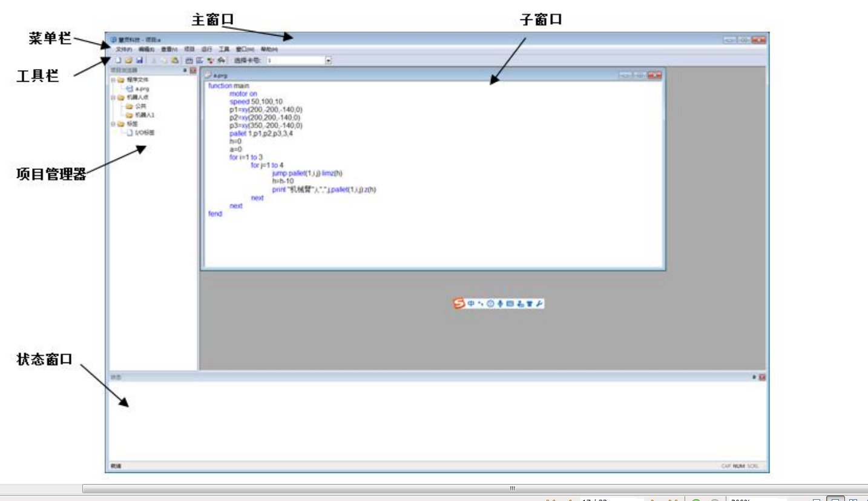Select the I/O标签 tree item
The height and width of the screenshot is (501, 868).
[144, 133]
